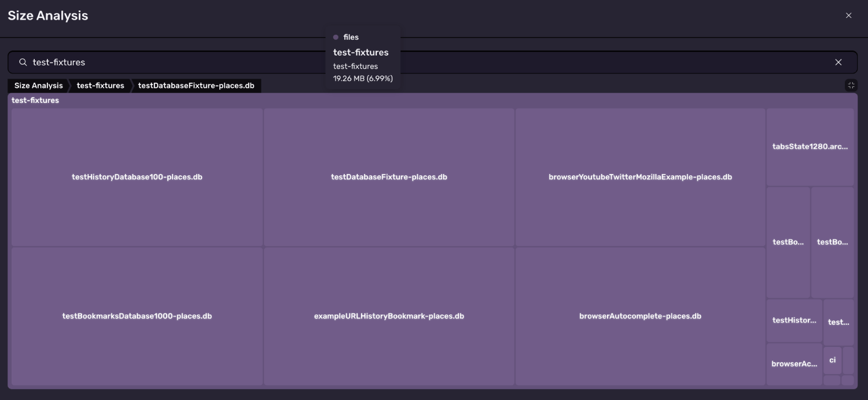Click the test-fixtures title in the tooltip

(x=361, y=52)
